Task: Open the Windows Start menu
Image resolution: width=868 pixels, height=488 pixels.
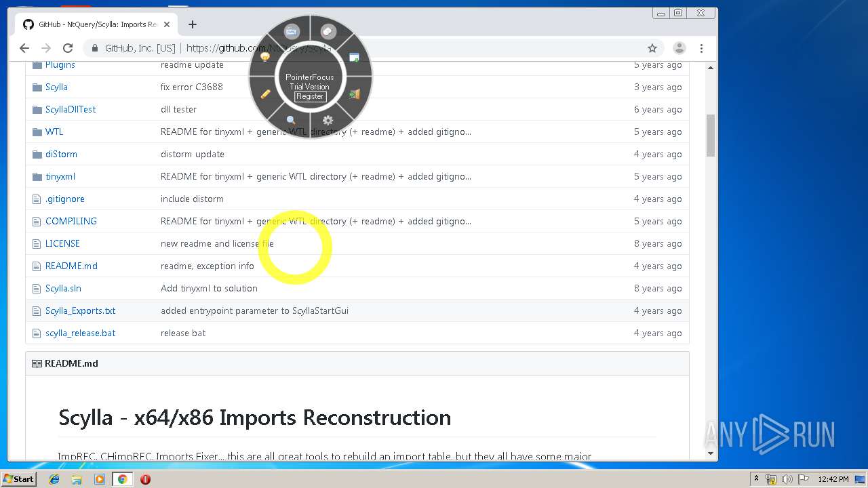Action: [x=18, y=479]
